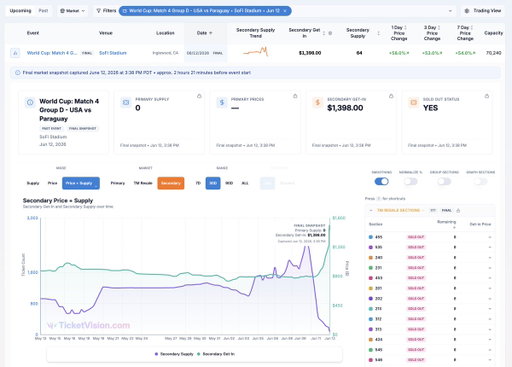Set the range to 90D
Image resolution: width=512 pixels, height=367 pixels.
229,183
